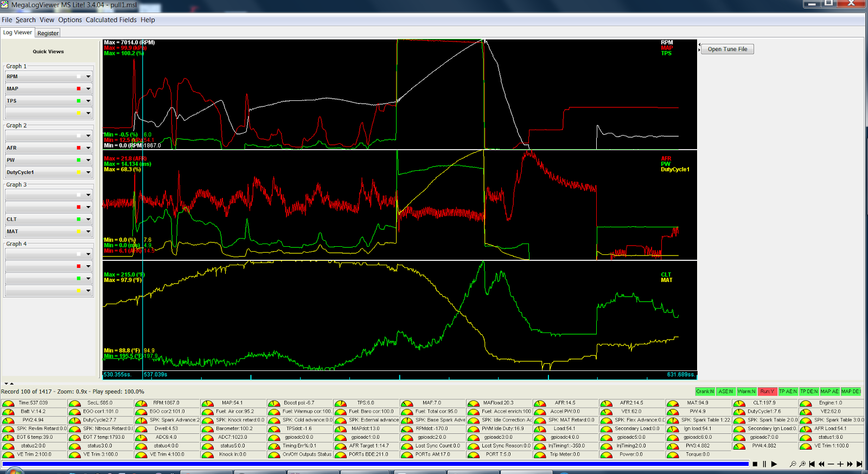Jump to the last log record
The image size is (868, 474).
pos(859,464)
